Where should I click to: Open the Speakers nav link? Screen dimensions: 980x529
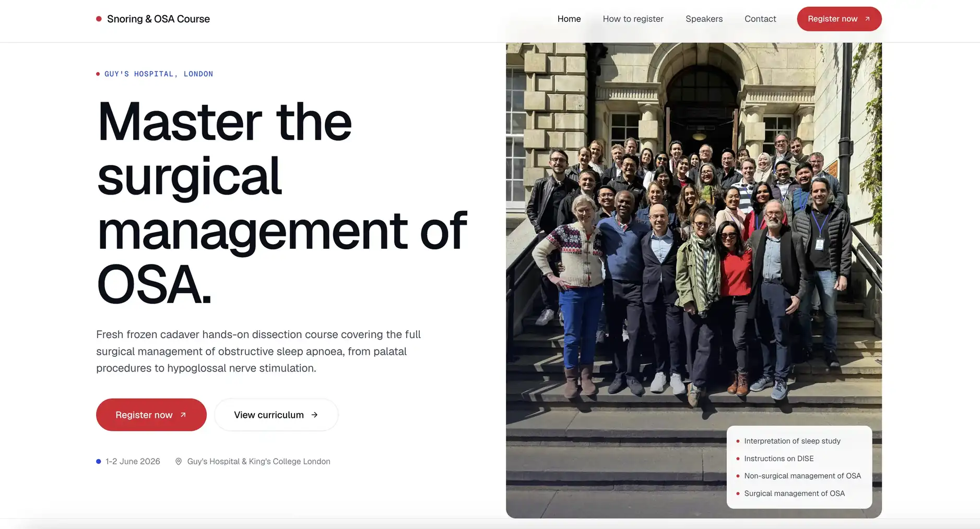click(x=704, y=19)
